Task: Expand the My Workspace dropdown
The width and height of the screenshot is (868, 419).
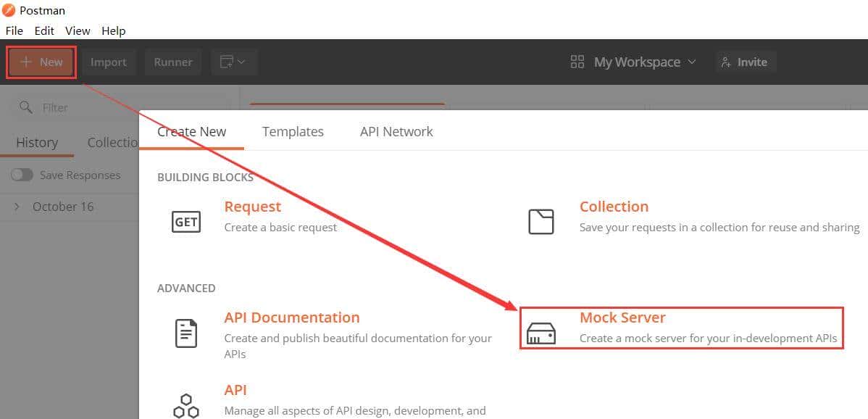Action: point(644,62)
